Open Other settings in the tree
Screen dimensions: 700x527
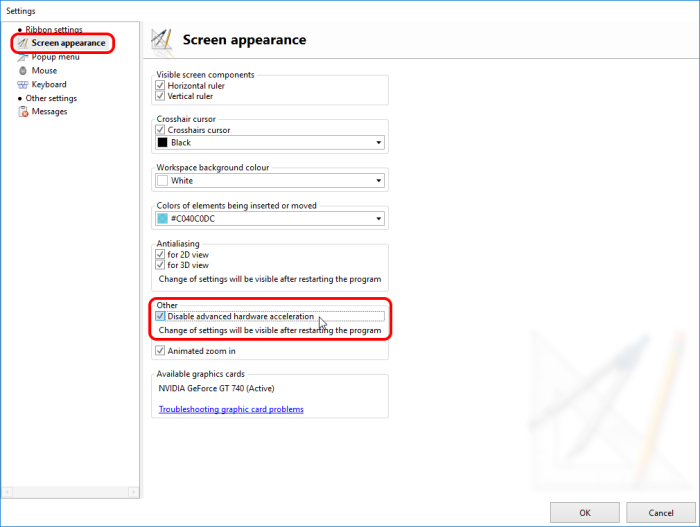tap(50, 98)
